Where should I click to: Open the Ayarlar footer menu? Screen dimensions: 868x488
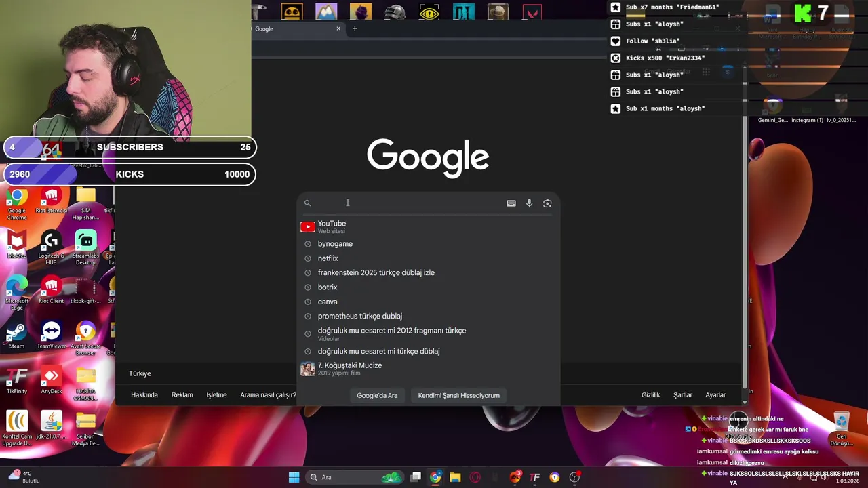click(x=715, y=395)
